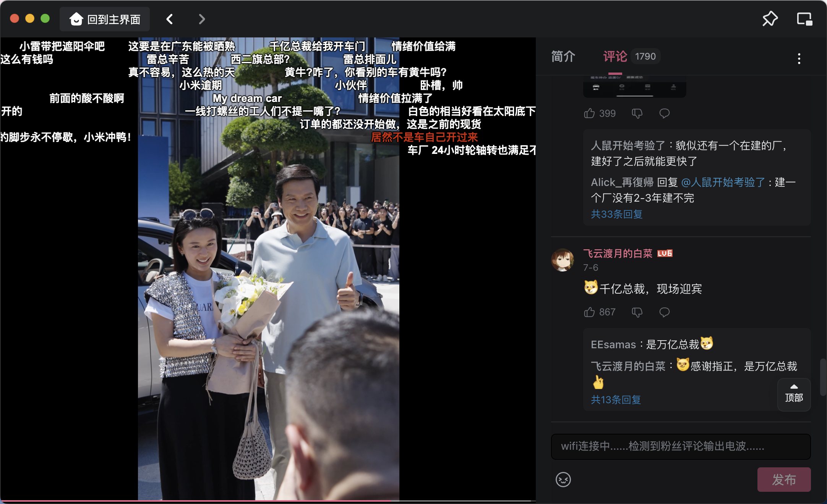
Task: Expand 共33条回复 replies
Action: click(616, 214)
